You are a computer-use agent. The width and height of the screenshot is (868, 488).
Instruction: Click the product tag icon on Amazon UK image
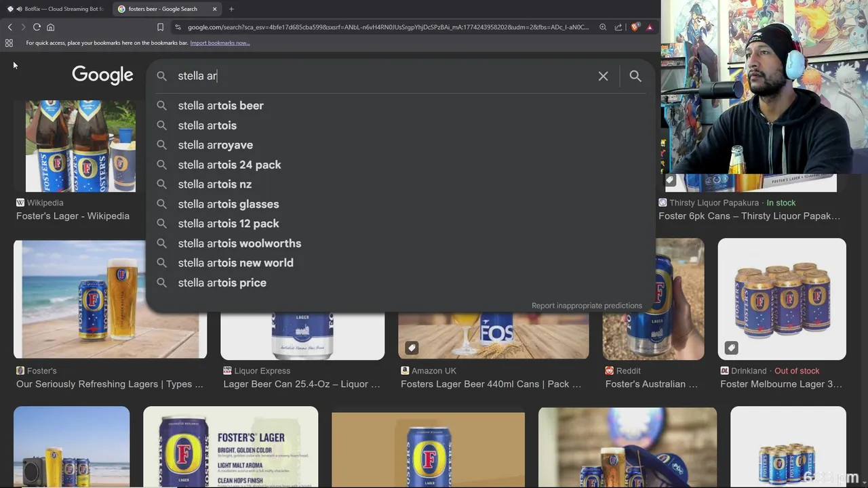point(412,348)
